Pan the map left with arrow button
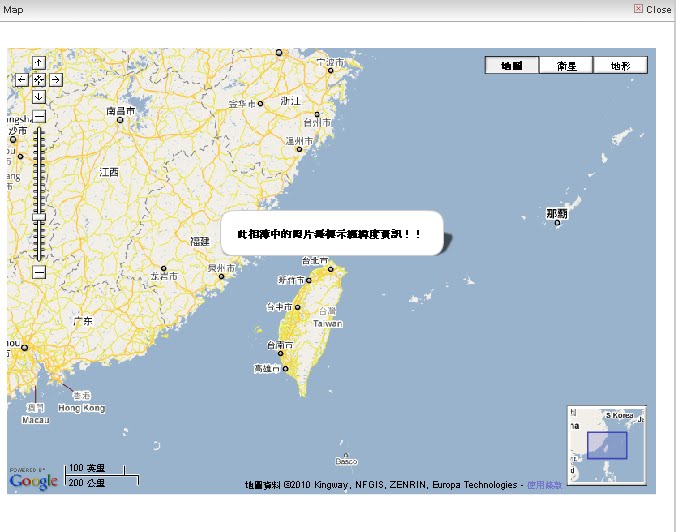Screen dimensions: 676x532 tap(22, 80)
